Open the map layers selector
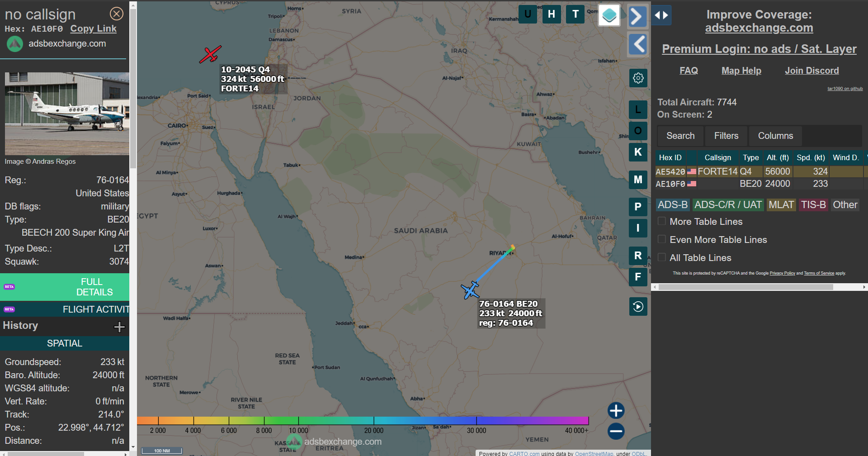This screenshot has width=868, height=456. [x=609, y=15]
